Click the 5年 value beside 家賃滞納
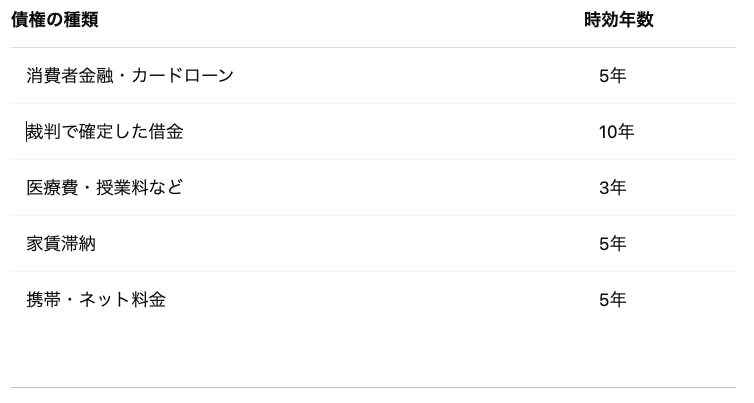The width and height of the screenshot is (754, 403). [x=612, y=244]
